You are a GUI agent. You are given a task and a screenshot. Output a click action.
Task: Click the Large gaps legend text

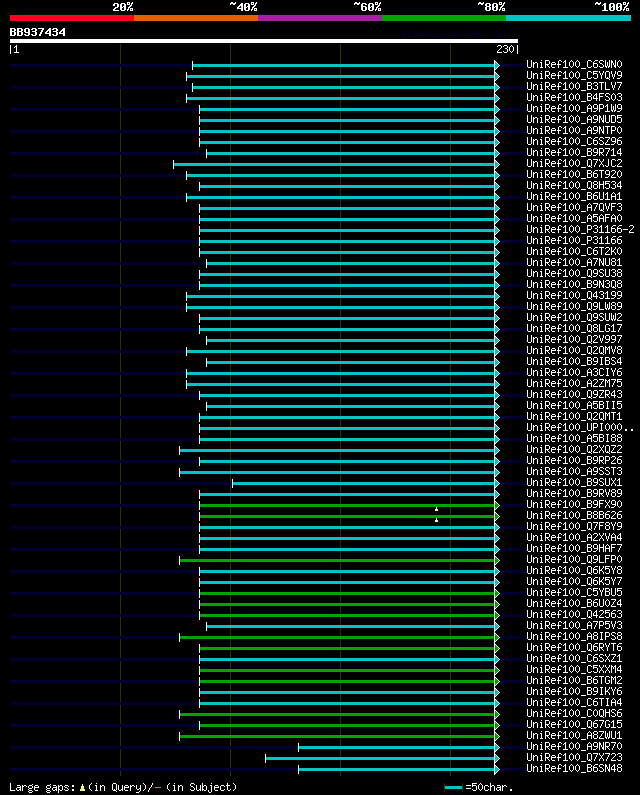pyautogui.click(x=43, y=787)
